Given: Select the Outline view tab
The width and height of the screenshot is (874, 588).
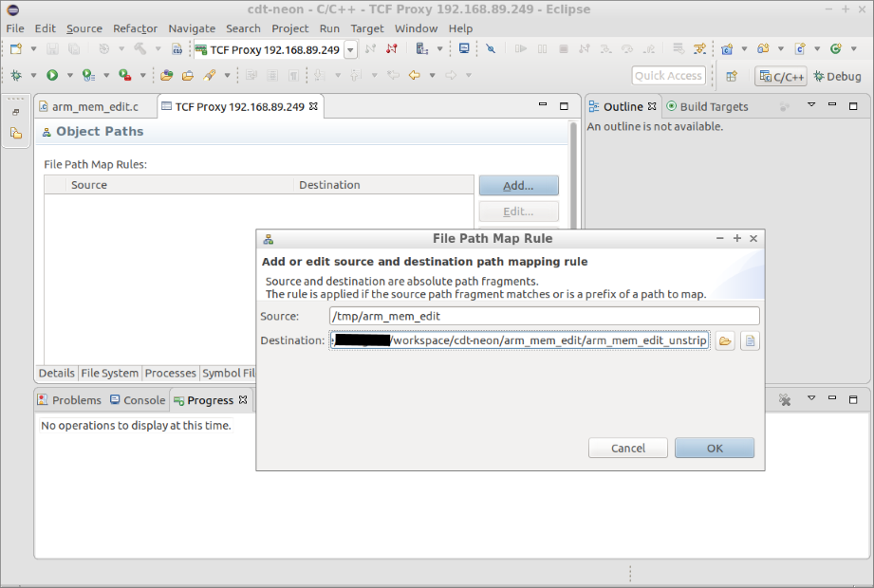Looking at the screenshot, I should (x=623, y=107).
